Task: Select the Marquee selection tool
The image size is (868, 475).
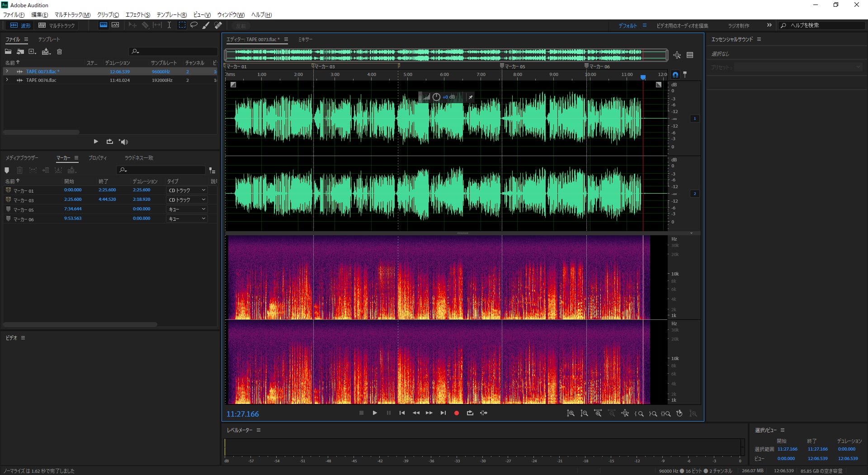Action: coord(182,25)
